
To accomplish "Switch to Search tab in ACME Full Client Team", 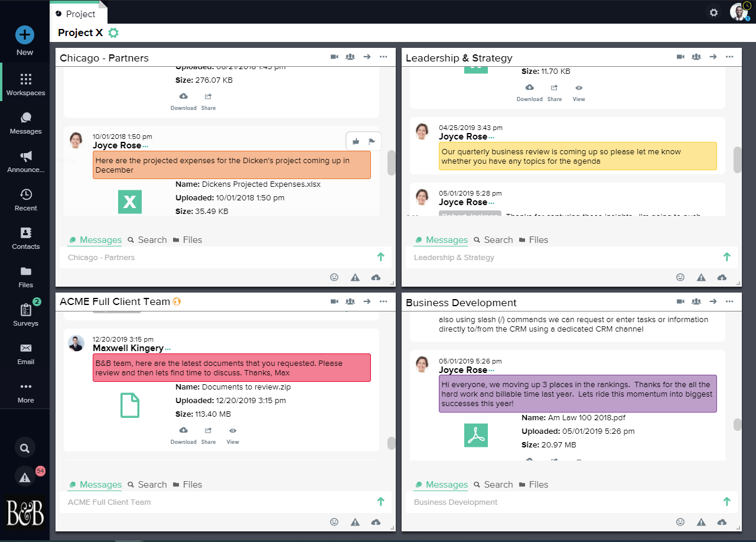I will [x=147, y=485].
